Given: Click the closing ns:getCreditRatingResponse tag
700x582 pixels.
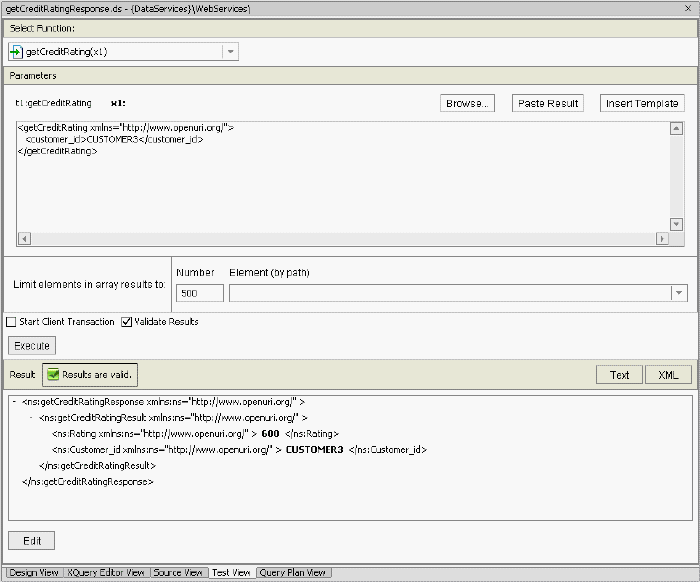Looking at the screenshot, I should [88, 482].
